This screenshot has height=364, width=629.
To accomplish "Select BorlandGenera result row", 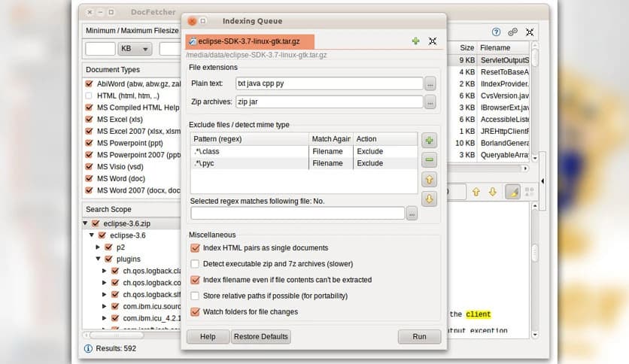I will tap(488, 143).
